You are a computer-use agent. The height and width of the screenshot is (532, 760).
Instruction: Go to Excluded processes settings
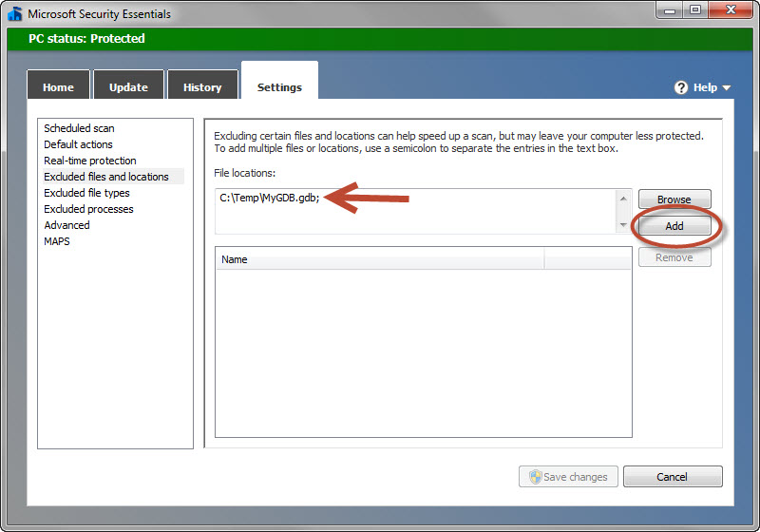coord(88,209)
